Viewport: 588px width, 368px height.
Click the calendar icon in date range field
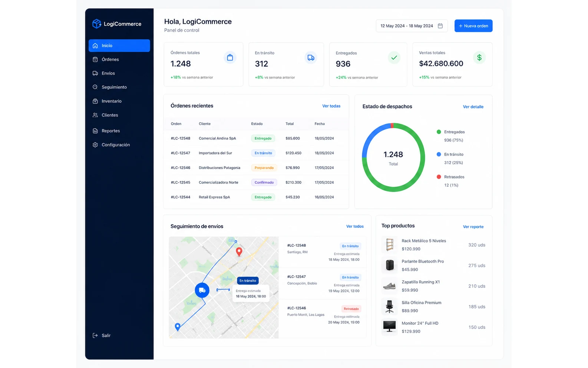(440, 26)
